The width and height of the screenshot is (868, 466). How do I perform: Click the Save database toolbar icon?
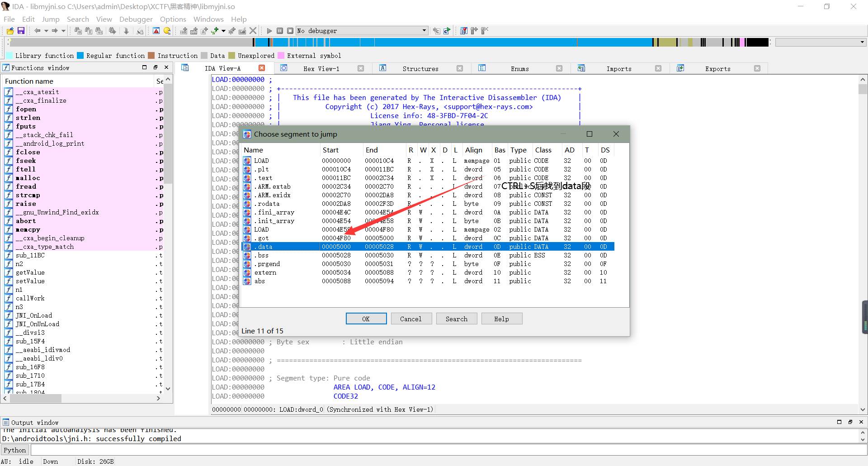pos(21,31)
